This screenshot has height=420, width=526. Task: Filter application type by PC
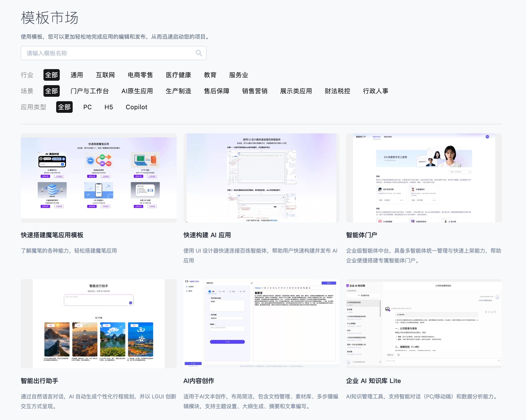point(87,107)
